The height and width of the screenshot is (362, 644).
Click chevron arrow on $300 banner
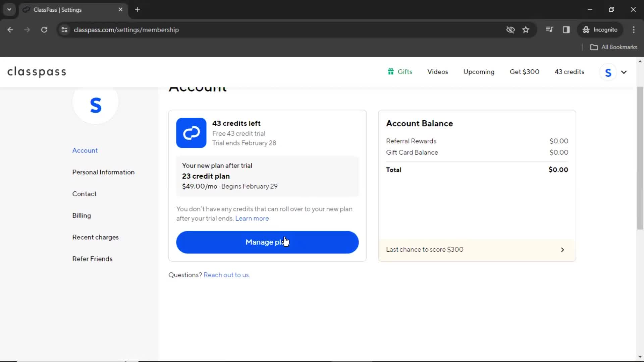[x=562, y=250]
